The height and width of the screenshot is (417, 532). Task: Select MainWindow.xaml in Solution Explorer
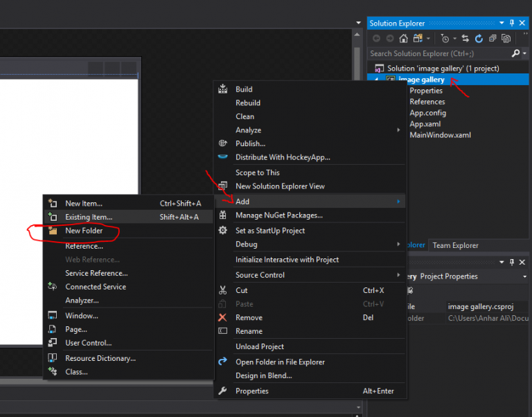coord(440,135)
